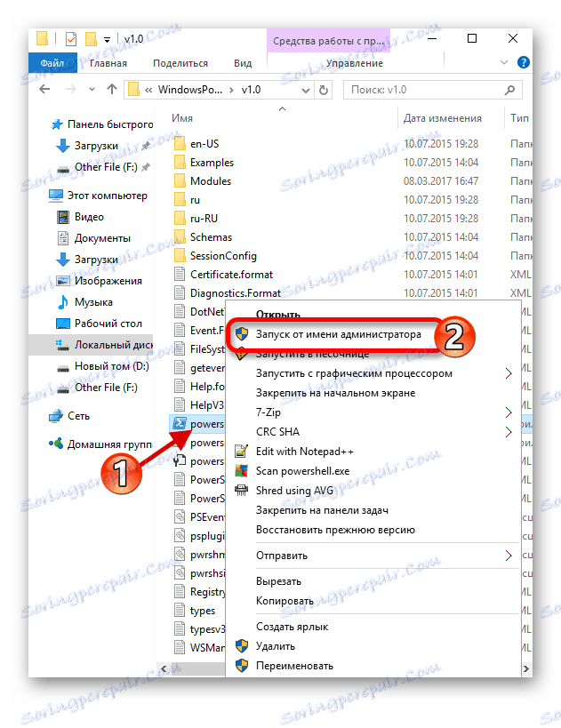Go up one folder level

(111, 89)
